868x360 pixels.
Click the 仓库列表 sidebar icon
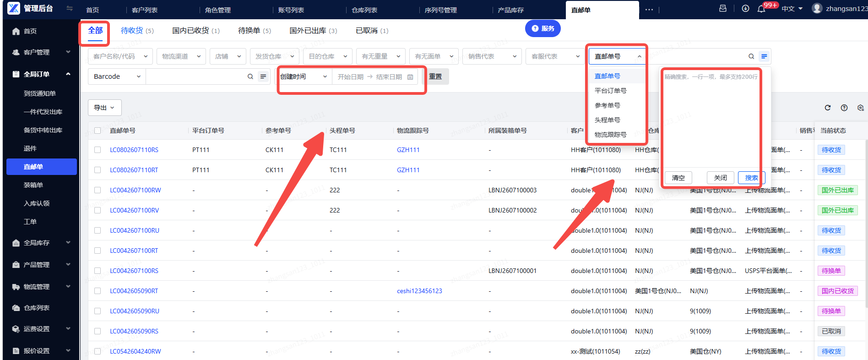[16, 308]
